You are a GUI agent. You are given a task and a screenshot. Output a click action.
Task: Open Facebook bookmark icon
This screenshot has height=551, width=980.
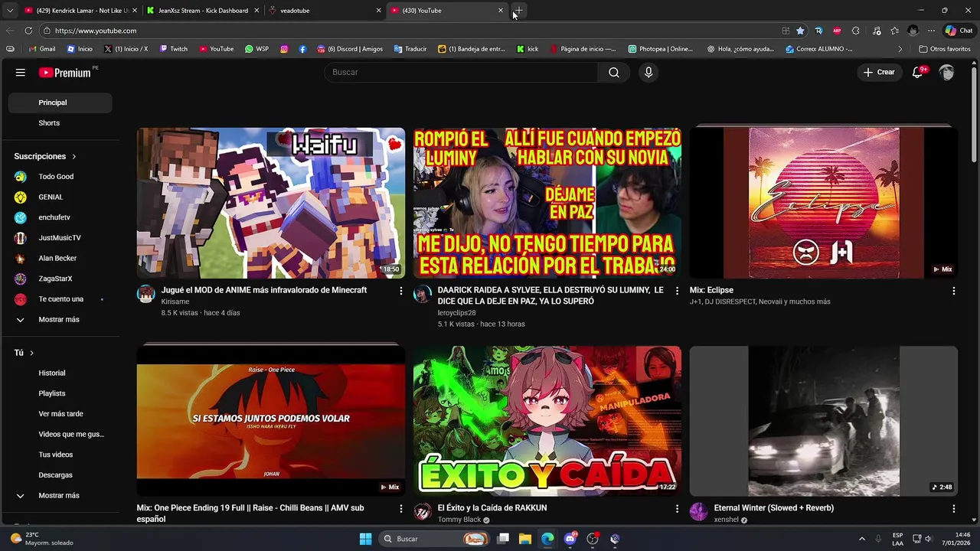tap(302, 49)
